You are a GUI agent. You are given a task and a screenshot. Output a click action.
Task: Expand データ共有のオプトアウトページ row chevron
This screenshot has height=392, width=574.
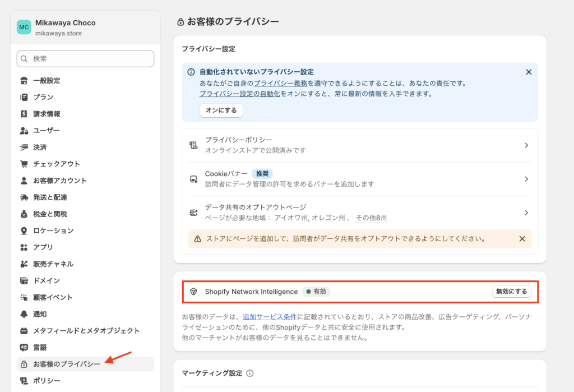pyautogui.click(x=526, y=213)
